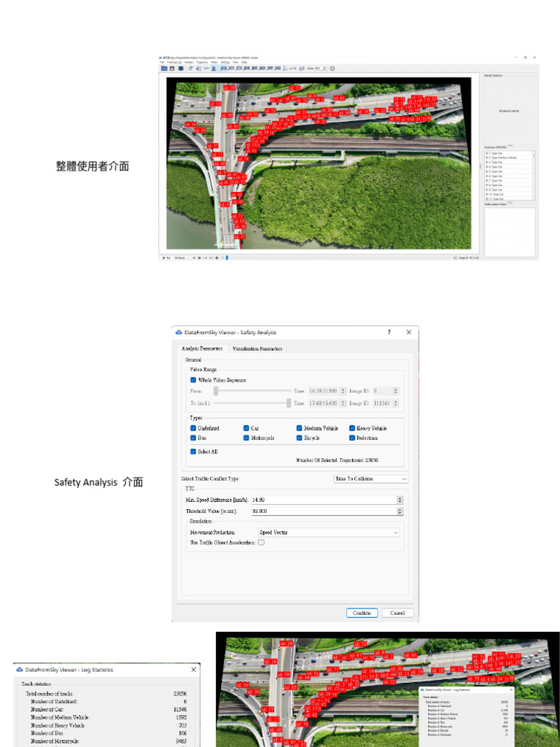This screenshot has height=747, width=560.
Task: Open Select Traffic Conflict Type dropdown
Action: (371, 479)
